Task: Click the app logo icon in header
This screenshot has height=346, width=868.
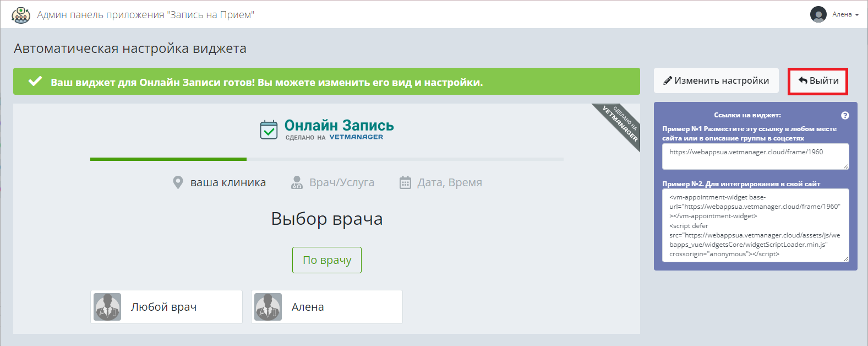Action: (x=21, y=15)
